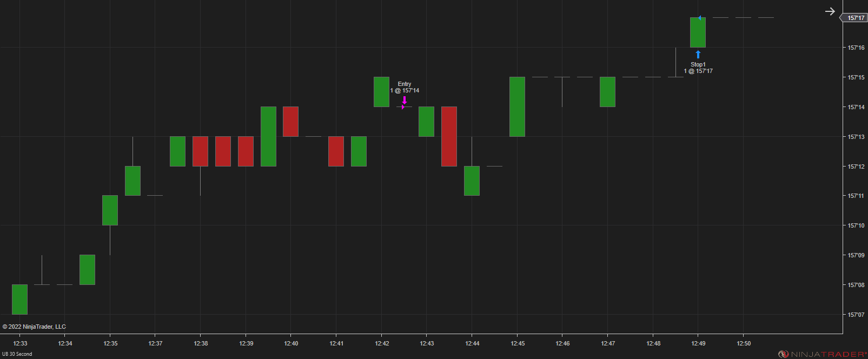The width and height of the screenshot is (868, 359).
Task: Click the small blue triangle atop the last candle
Action: click(699, 18)
